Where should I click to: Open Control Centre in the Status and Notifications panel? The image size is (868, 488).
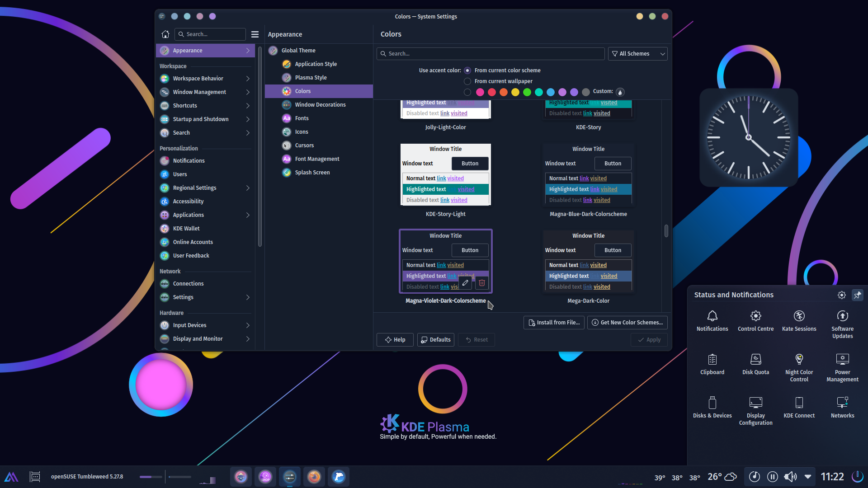pyautogui.click(x=756, y=321)
